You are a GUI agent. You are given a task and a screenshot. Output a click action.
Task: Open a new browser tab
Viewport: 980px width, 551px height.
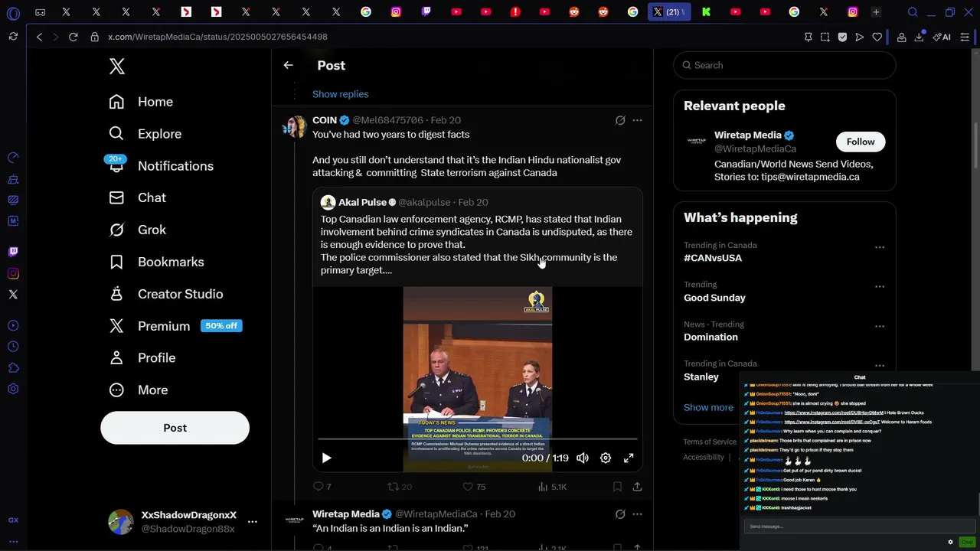[876, 12]
